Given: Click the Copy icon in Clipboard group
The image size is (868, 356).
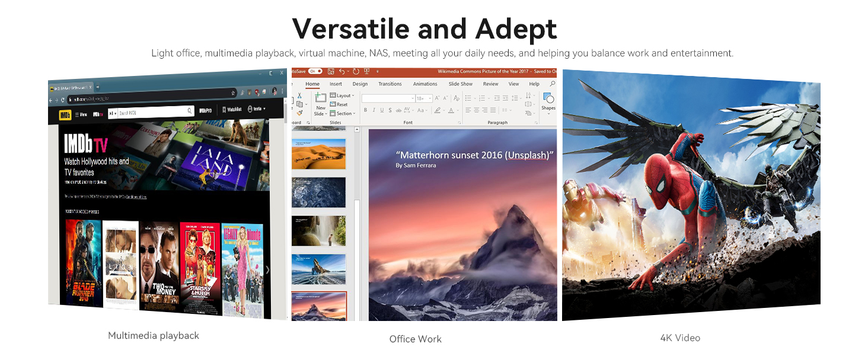Looking at the screenshot, I should click(x=299, y=104).
